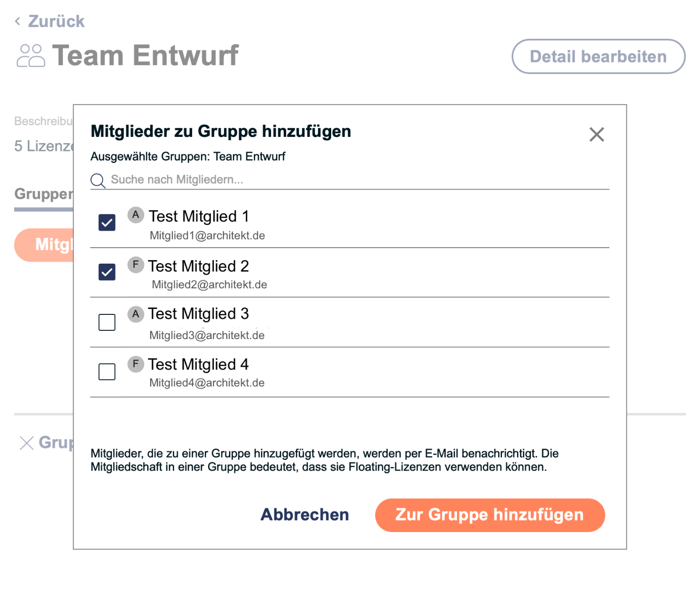Image resolution: width=700 pixels, height=593 pixels.
Task: Click email Mitglied3@architekt.de
Action: pos(207,335)
